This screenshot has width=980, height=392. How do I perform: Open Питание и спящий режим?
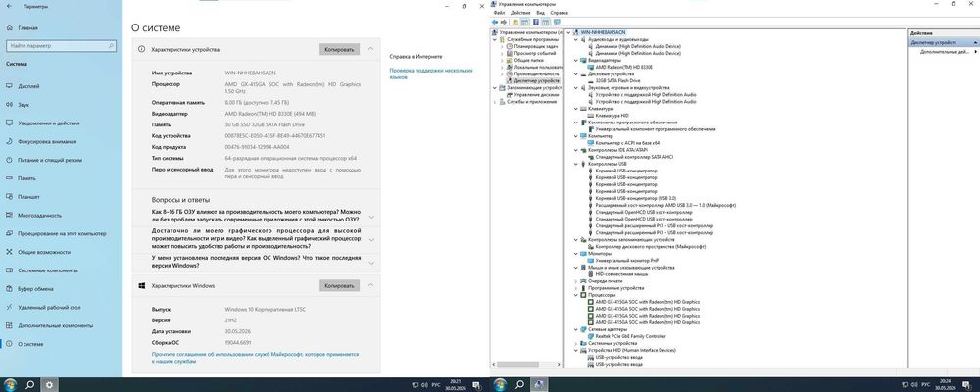[50, 160]
